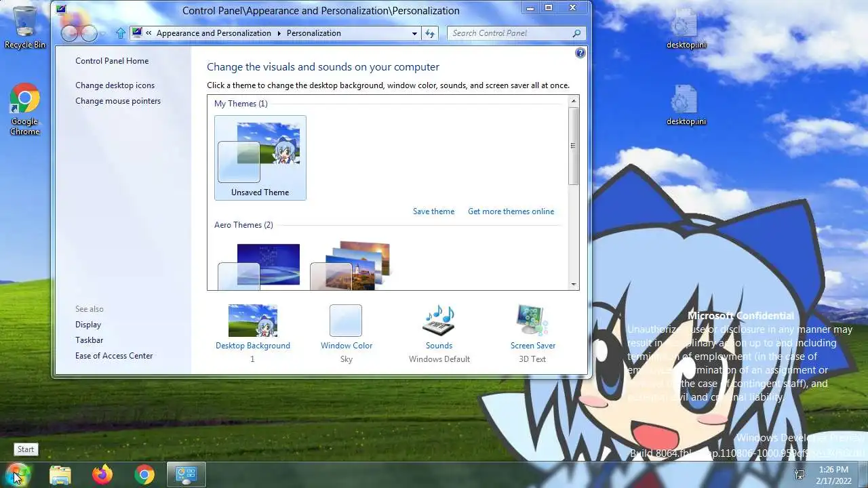The height and width of the screenshot is (488, 868).
Task: Click the Aero Themes (2) group header
Action: click(243, 224)
